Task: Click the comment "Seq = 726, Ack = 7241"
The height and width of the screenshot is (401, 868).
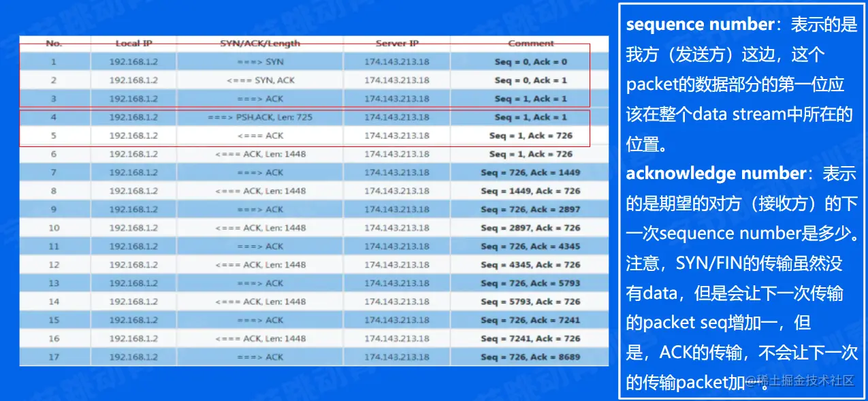Action: [x=531, y=320]
